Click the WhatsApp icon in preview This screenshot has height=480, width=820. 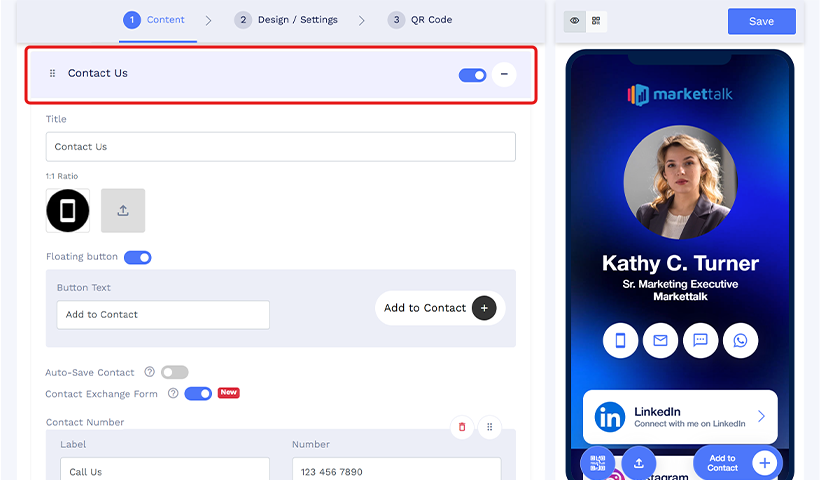pyautogui.click(x=740, y=340)
